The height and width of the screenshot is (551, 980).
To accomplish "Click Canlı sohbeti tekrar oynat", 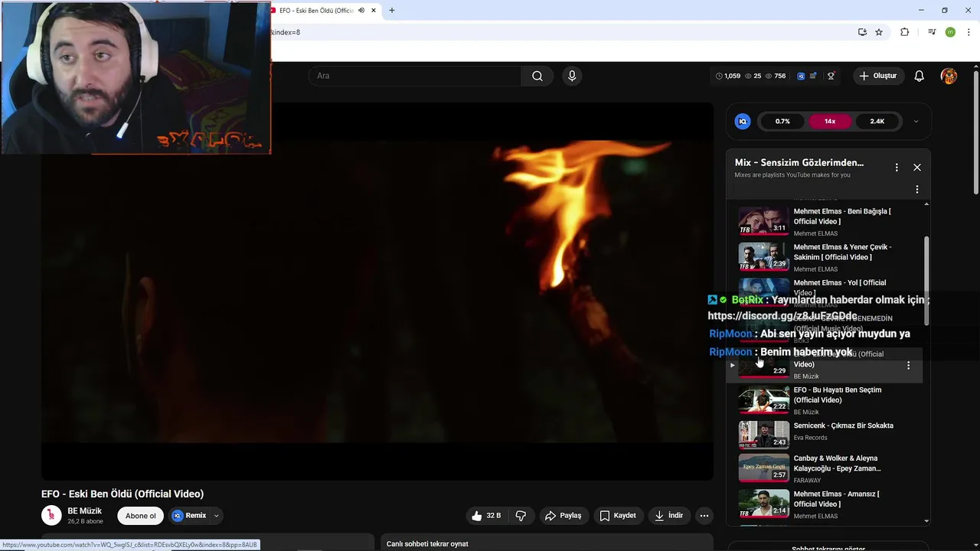I will point(427,544).
